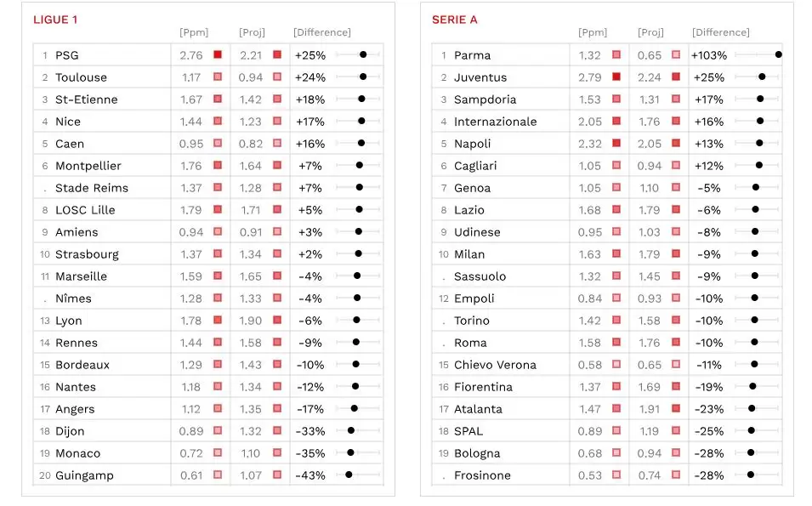Image resolution: width=812 pixels, height=506 pixels.
Task: Click the [Difference] header in Serie A
Action: click(720, 32)
